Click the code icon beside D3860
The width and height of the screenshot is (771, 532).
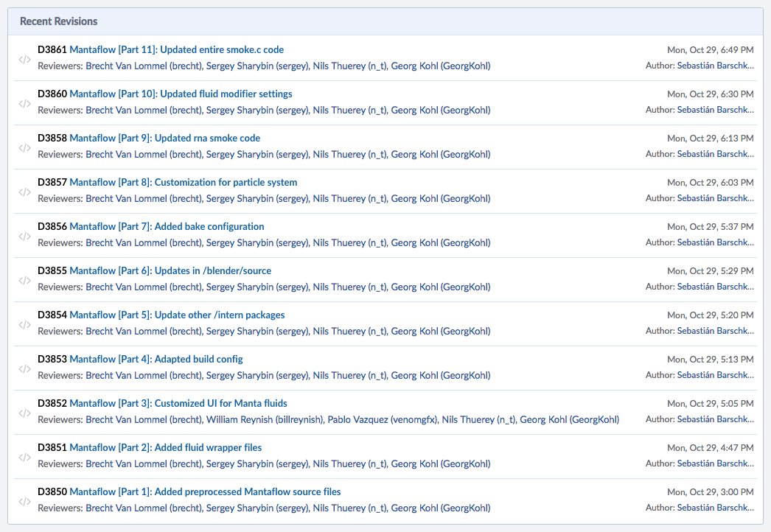tap(24, 104)
